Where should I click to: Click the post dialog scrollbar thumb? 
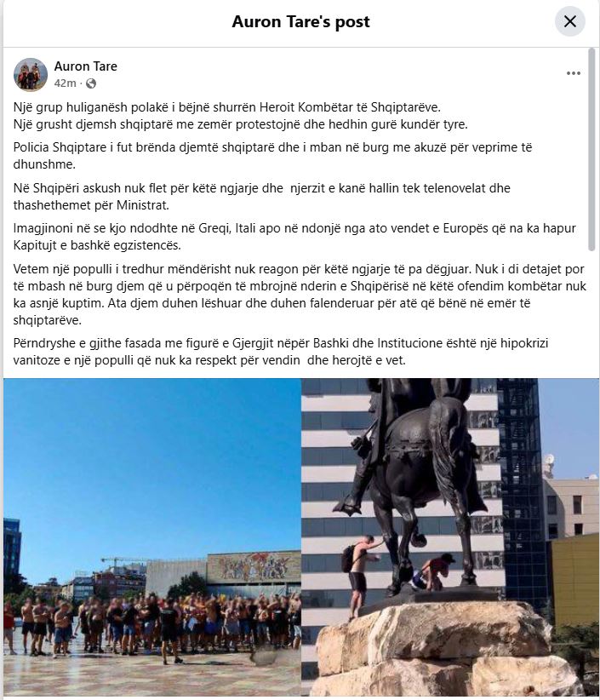click(x=591, y=150)
